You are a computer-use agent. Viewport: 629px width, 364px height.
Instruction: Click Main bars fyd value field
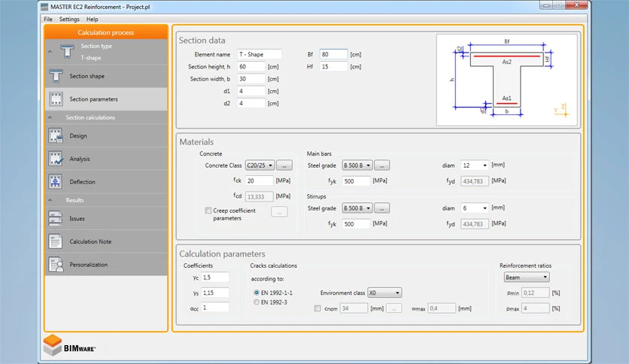(x=475, y=181)
